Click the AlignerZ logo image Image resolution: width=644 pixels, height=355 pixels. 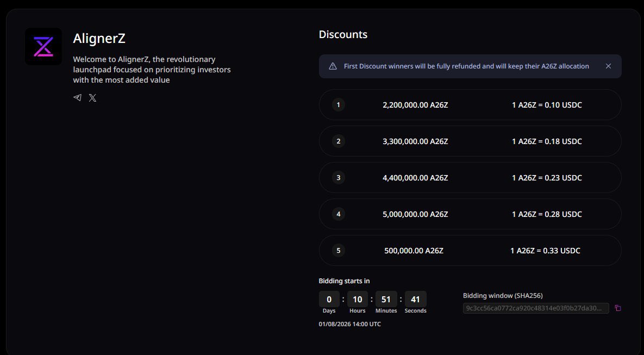pyautogui.click(x=43, y=46)
